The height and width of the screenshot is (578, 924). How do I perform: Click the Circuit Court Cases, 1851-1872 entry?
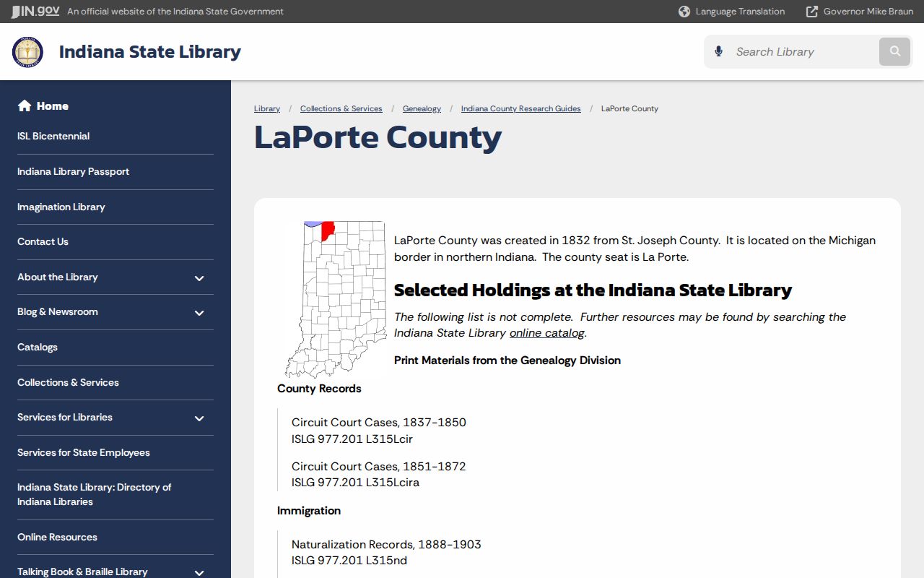(379, 467)
